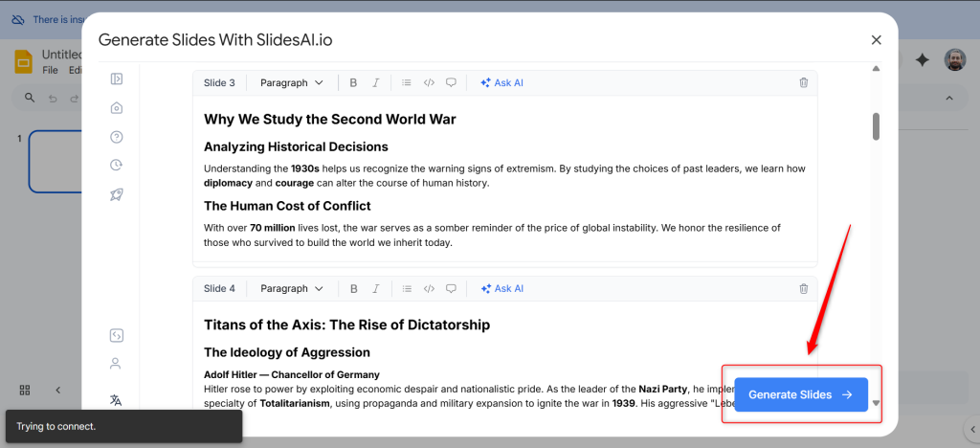Click the comment bubble icon for Slide 4
Viewport: 980px width, 448px height.
(x=451, y=289)
